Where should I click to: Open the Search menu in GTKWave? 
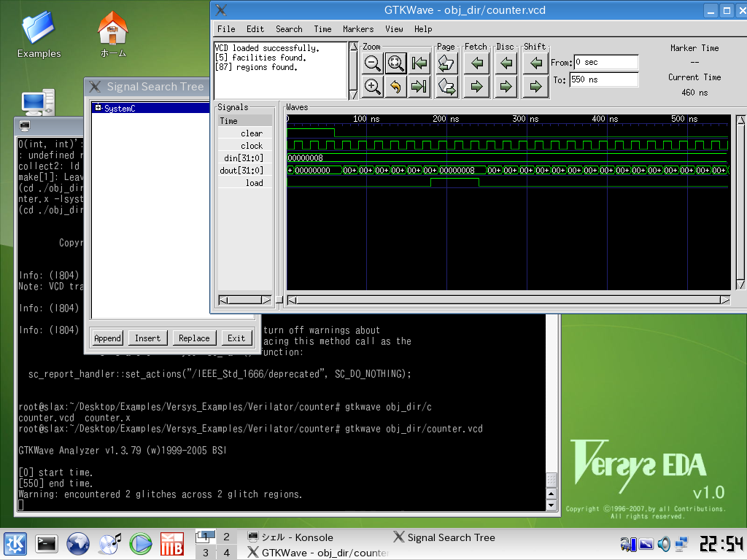click(289, 29)
